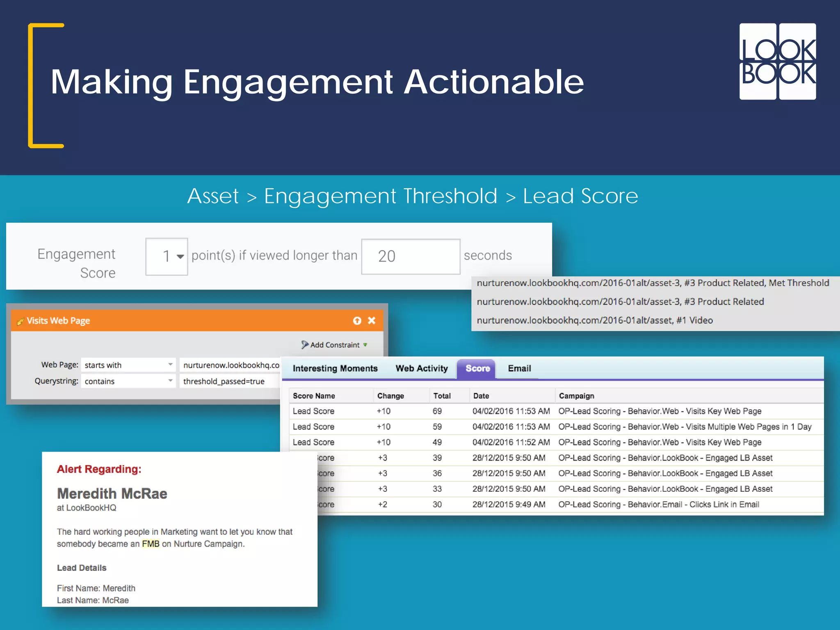Switch to the Web Activity tab

pos(422,368)
